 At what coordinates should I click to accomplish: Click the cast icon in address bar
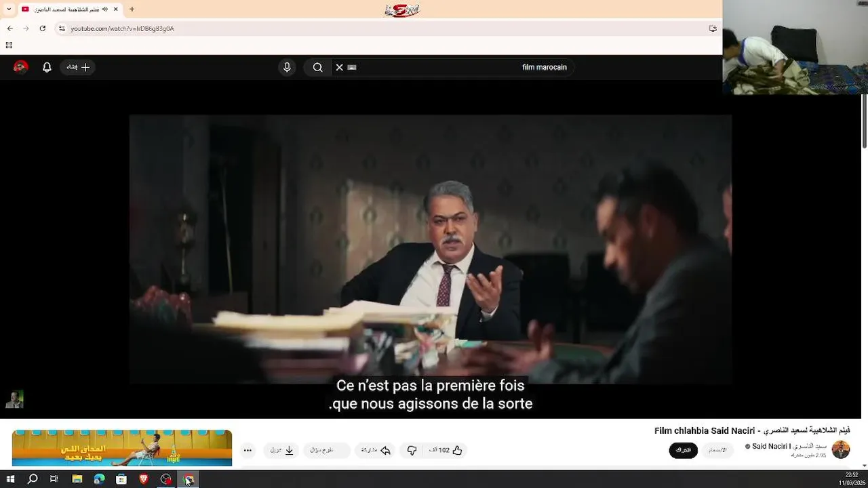[712, 28]
